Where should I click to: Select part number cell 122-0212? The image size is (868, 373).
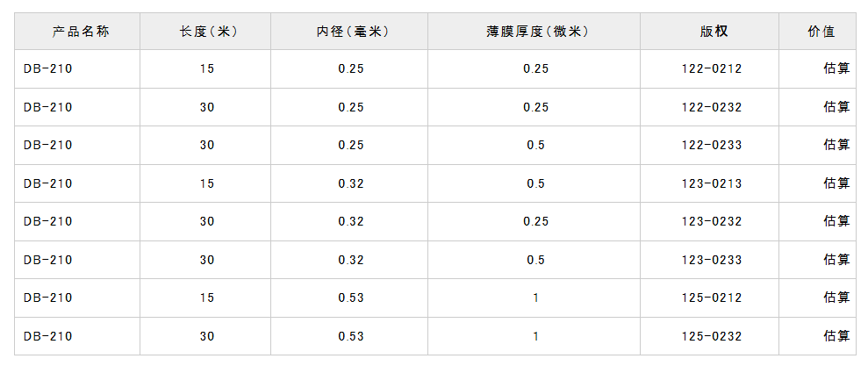(712, 68)
